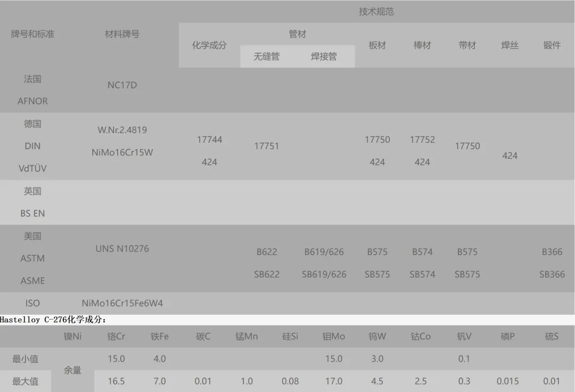Select the 余量 nickel cell
This screenshot has height=392, width=575.
coord(72,370)
